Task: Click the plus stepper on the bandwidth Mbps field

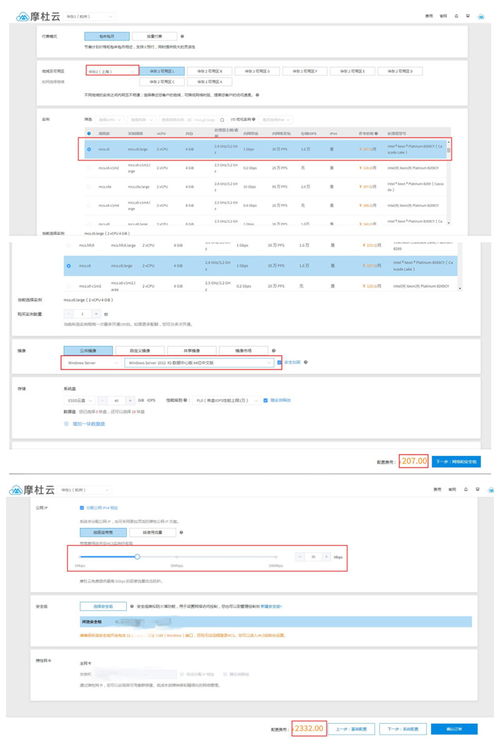Action: [x=327, y=556]
